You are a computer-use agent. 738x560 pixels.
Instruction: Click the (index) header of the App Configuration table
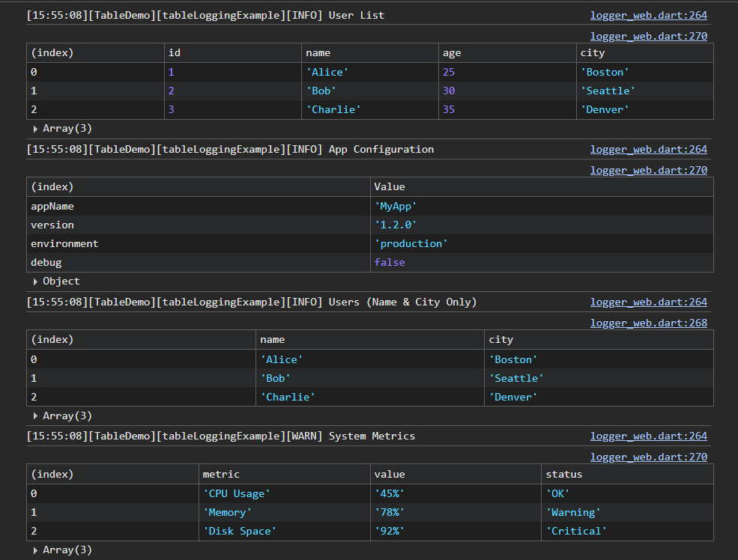[198, 186]
